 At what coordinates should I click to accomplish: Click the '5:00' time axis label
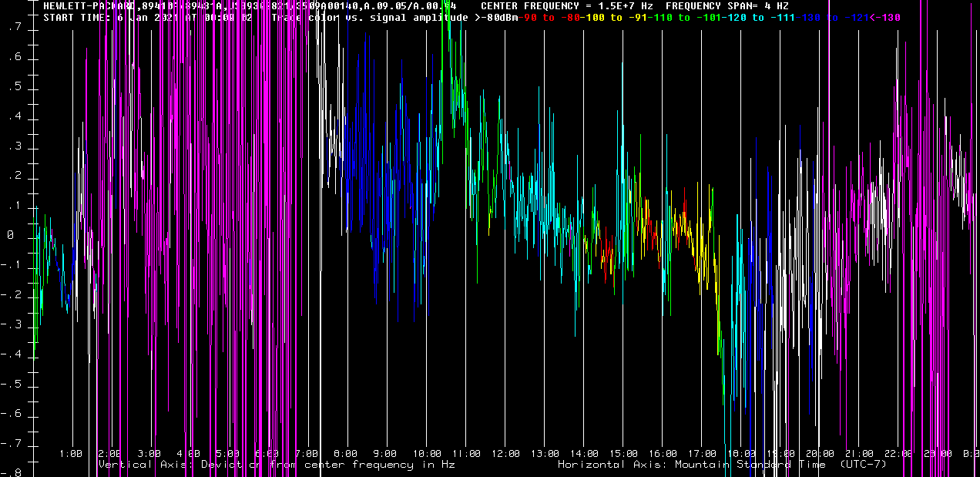click(228, 454)
